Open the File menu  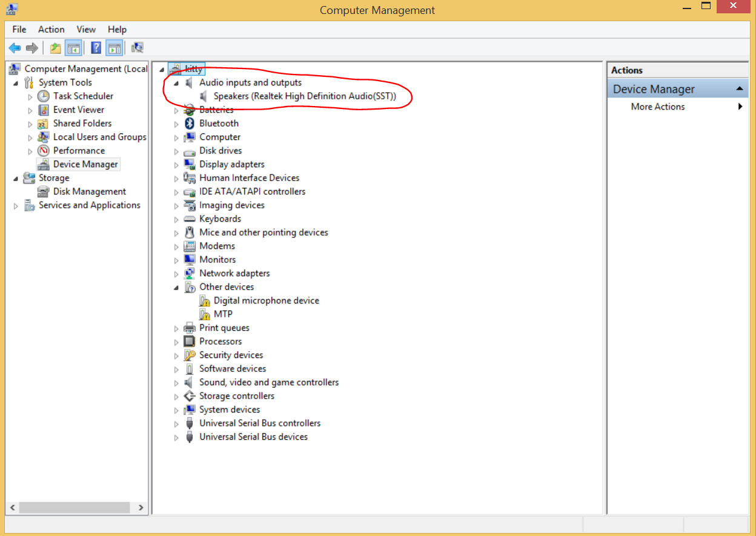click(x=19, y=29)
